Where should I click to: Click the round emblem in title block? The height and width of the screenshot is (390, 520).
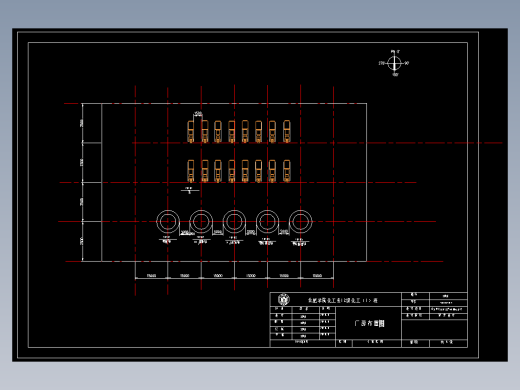coord(284,299)
